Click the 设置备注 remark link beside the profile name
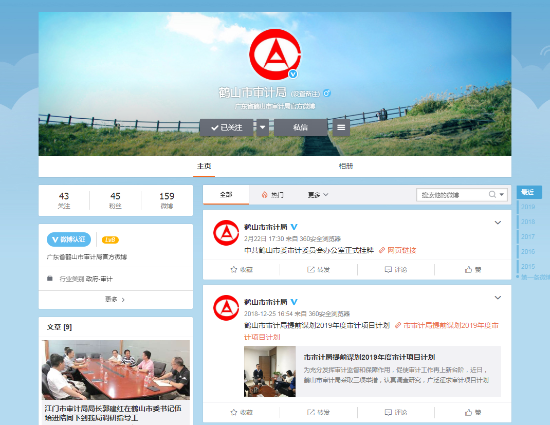The width and height of the screenshot is (550, 425). [x=306, y=94]
